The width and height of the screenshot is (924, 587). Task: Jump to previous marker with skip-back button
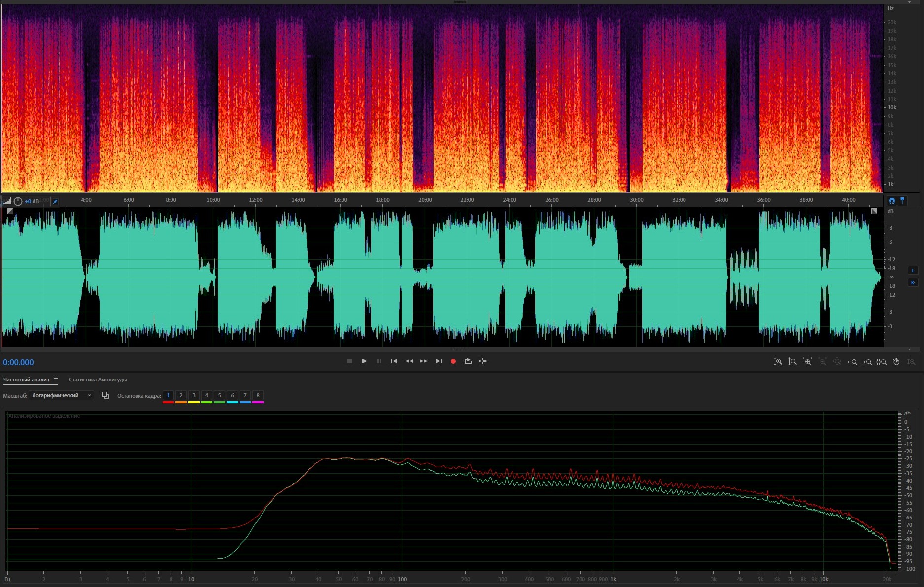coord(394,361)
